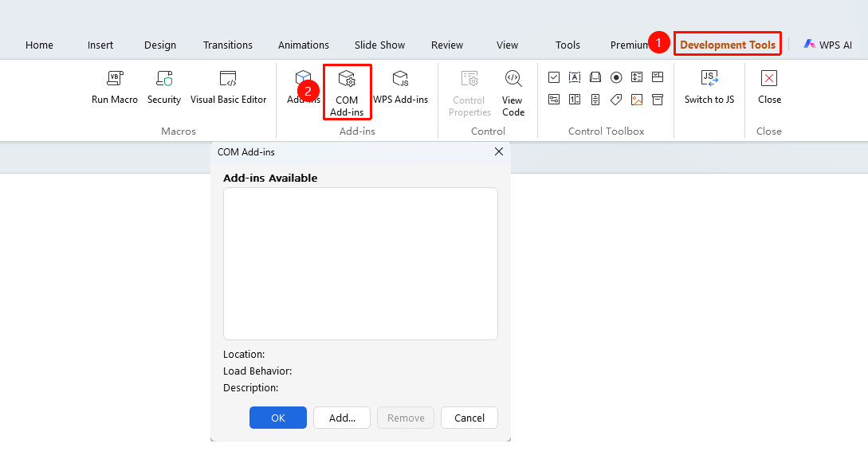Insert an Option Button control

(616, 77)
